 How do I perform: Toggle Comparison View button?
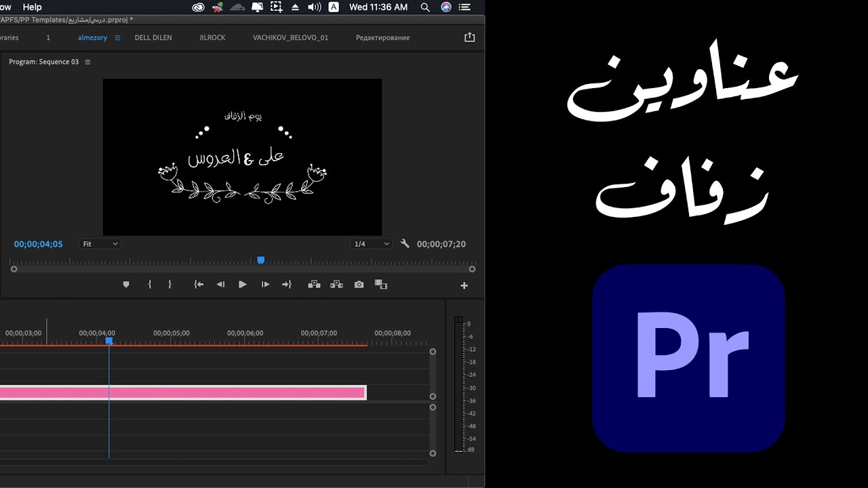click(381, 285)
